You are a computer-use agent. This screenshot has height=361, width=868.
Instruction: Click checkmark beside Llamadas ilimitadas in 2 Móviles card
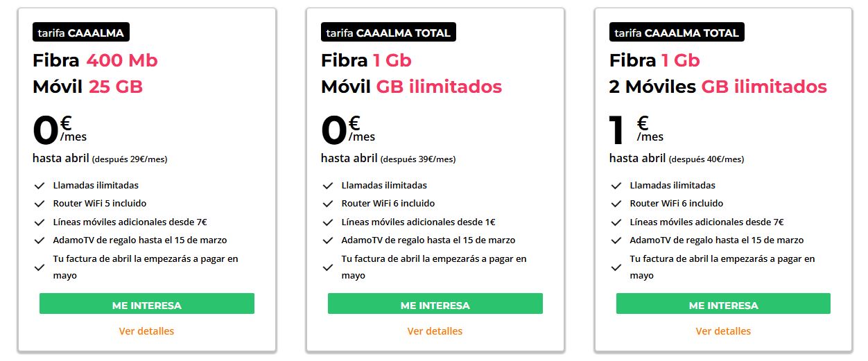616,186
